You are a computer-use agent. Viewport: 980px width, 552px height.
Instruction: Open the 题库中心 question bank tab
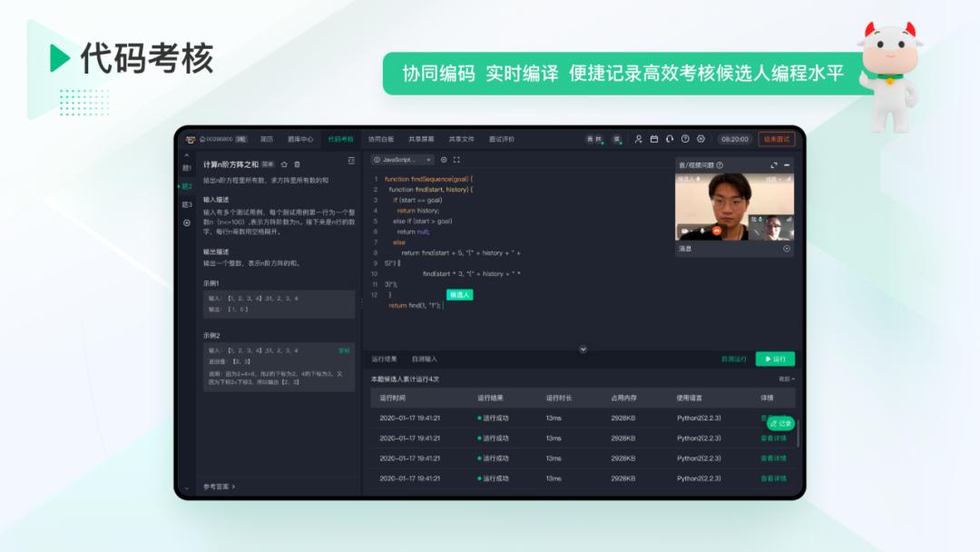click(x=300, y=139)
